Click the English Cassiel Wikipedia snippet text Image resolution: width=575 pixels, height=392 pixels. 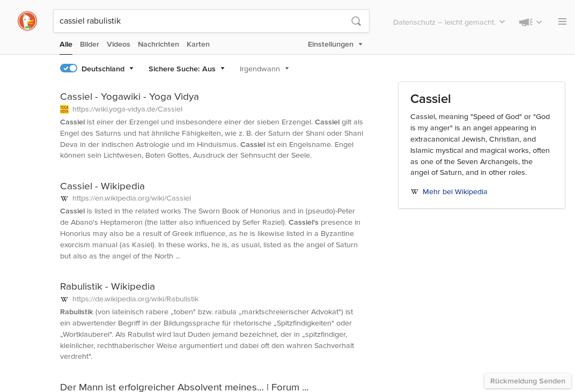(x=210, y=234)
